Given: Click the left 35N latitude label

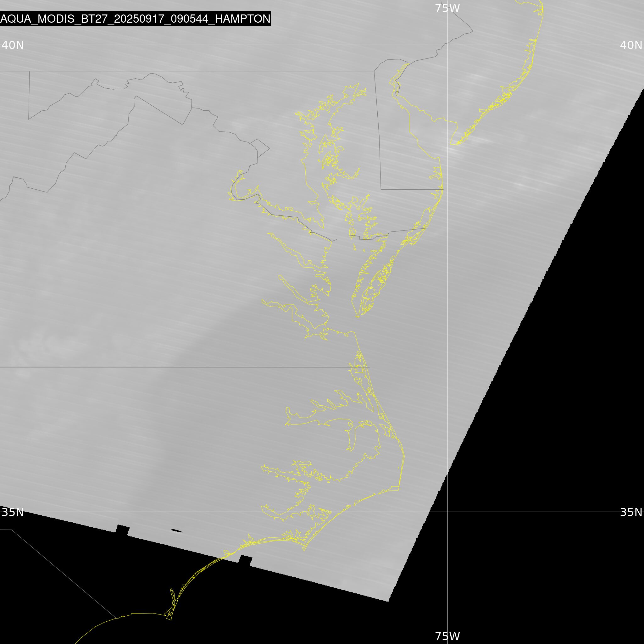Looking at the screenshot, I should tap(13, 512).
